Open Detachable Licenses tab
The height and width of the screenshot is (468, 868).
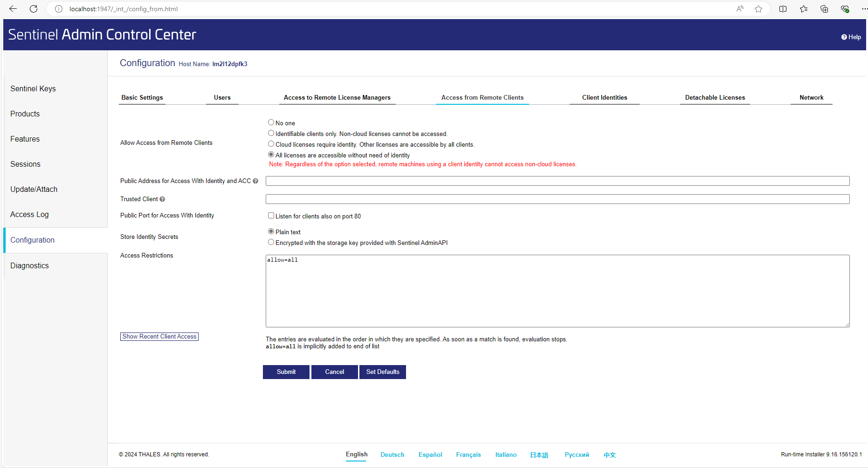click(x=715, y=98)
